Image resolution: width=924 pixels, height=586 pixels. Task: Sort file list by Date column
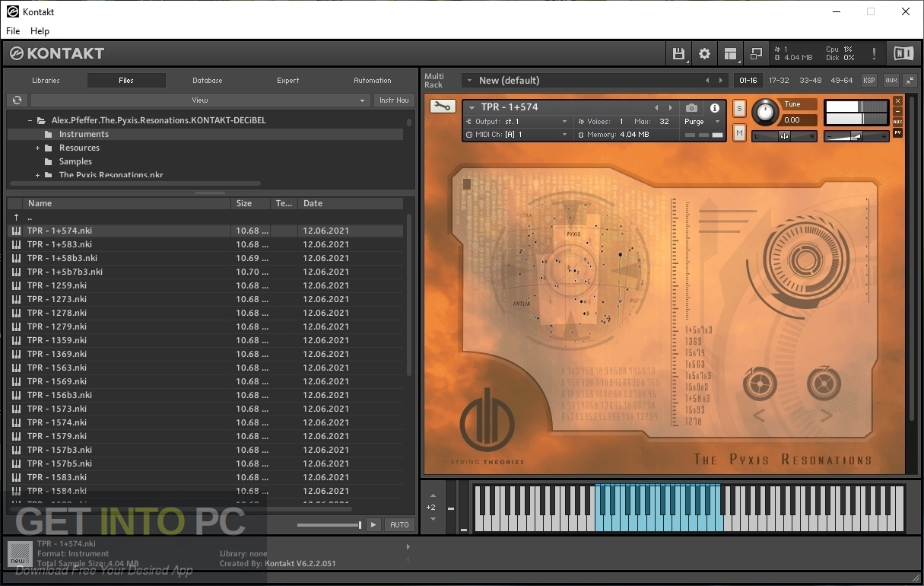click(350, 203)
